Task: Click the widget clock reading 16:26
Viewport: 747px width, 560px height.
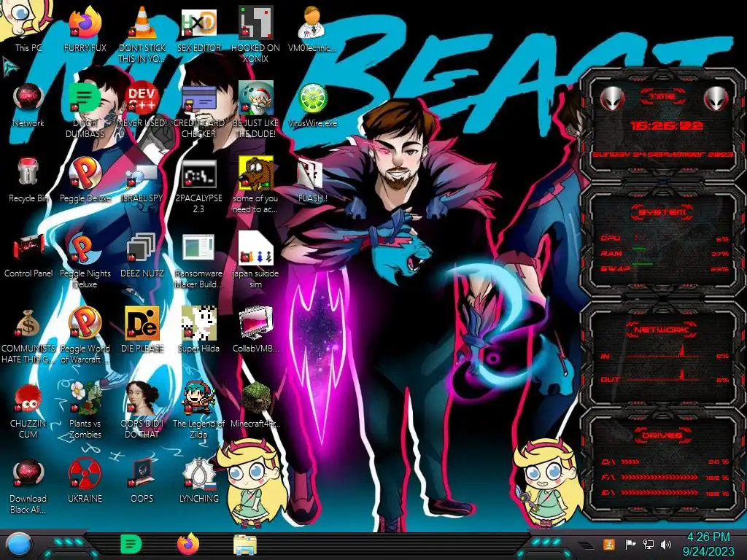Action: pos(667,125)
